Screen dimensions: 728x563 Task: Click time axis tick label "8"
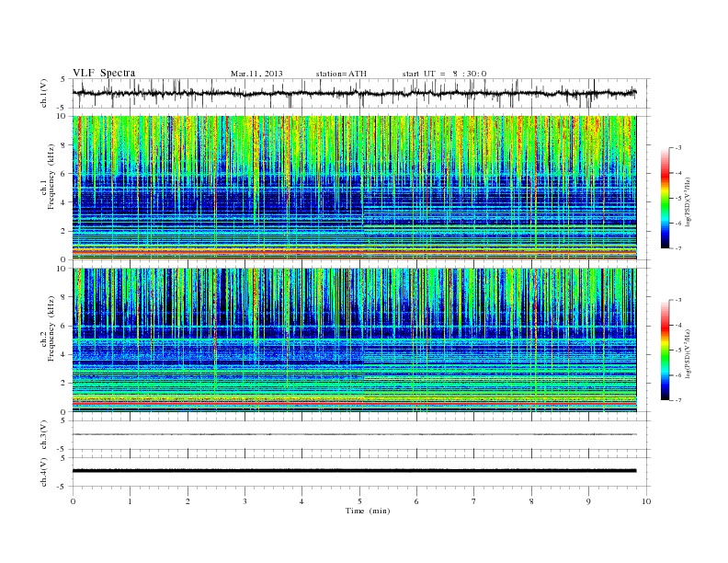[x=531, y=501]
